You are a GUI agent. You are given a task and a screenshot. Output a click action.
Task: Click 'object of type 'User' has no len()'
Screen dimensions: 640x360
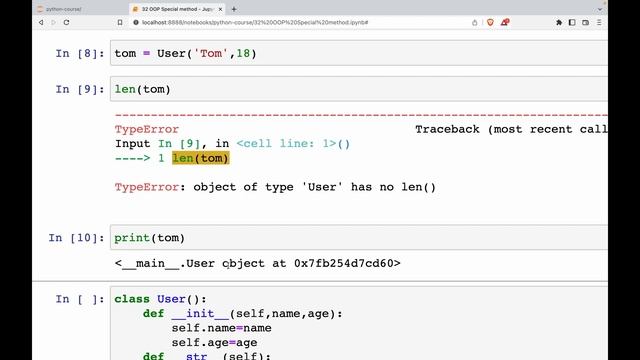[x=314, y=187]
